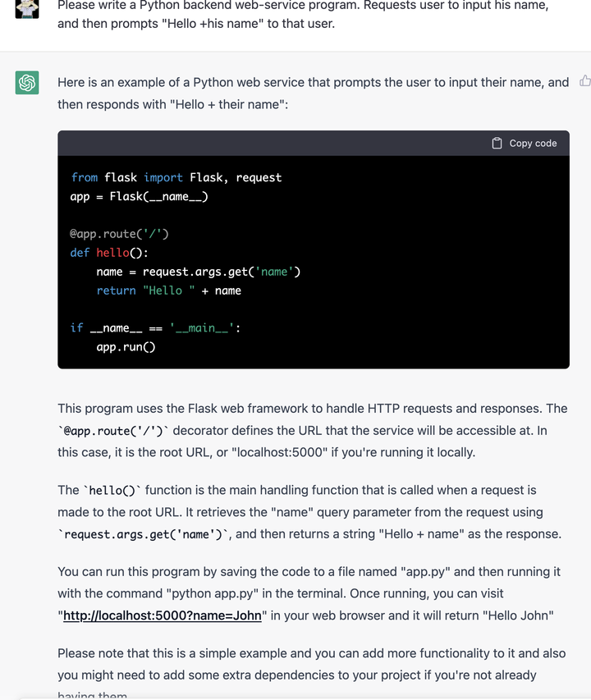Open the localhost:5000?name=John link
This screenshot has width=591, height=700.
click(162, 615)
